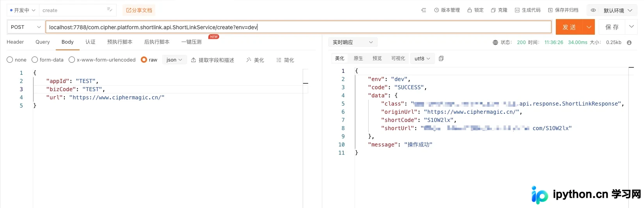The height and width of the screenshot is (208, 644).
Task: Click the 0.25kb size value
Action: (614, 42)
